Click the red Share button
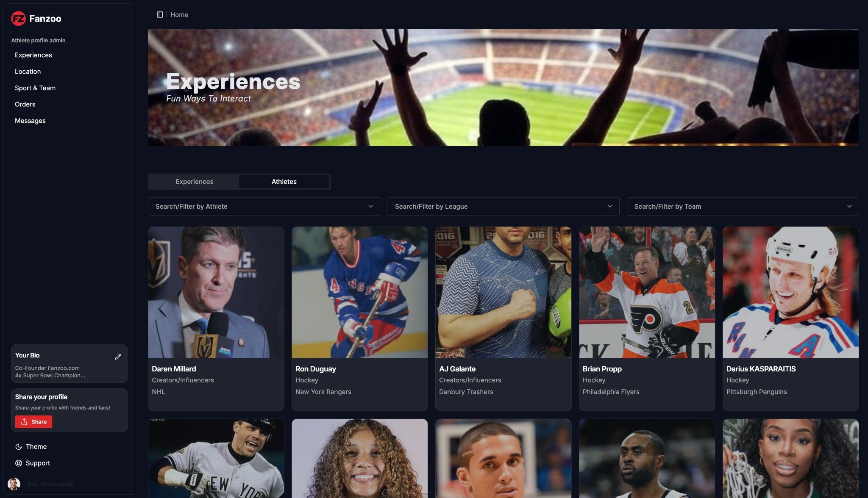 (x=34, y=422)
